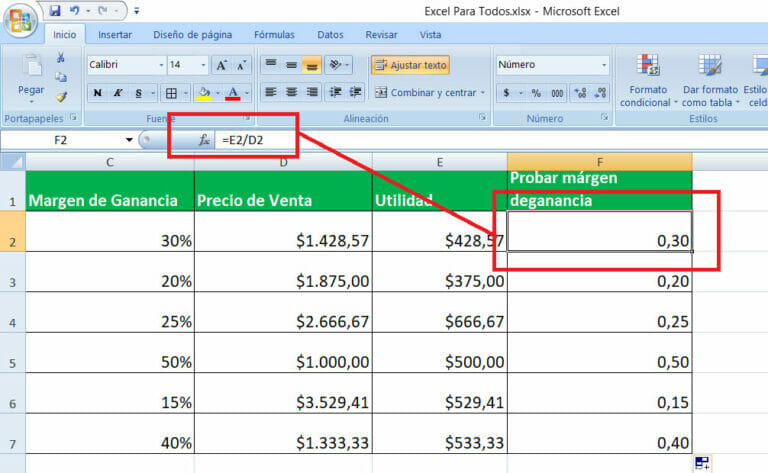Click the Office button logo
This screenshot has height=473, width=768.
[21, 21]
